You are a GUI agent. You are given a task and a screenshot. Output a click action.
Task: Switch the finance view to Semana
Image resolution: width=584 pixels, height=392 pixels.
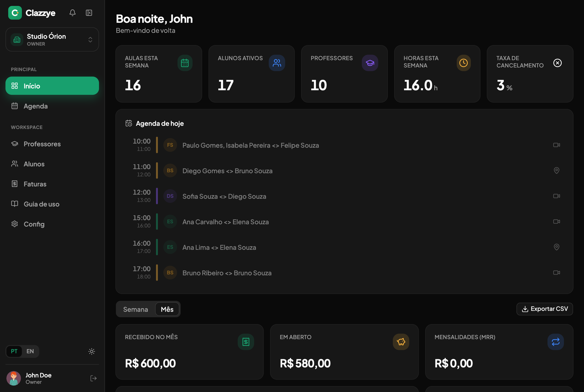click(x=136, y=309)
